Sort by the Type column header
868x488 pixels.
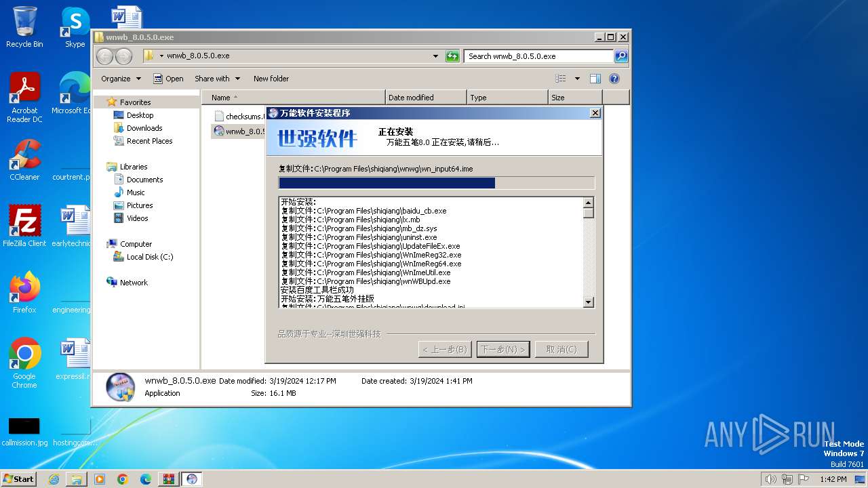tap(507, 98)
